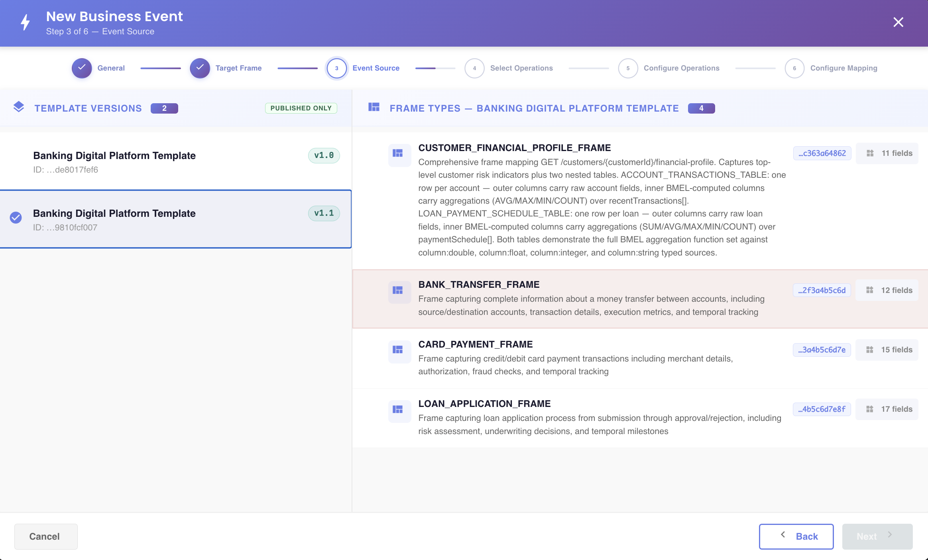This screenshot has width=928, height=560.
Task: Toggle the Published Only filter badge
Action: [x=301, y=108]
